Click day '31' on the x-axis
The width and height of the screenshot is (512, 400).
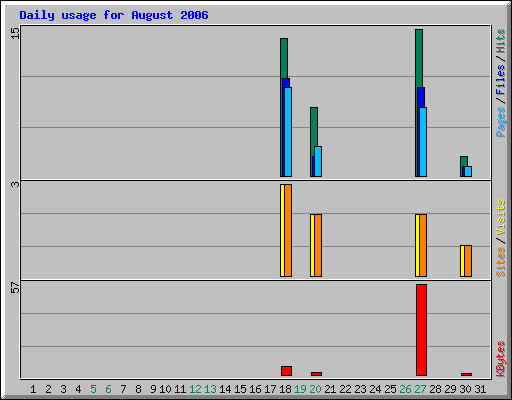coord(480,389)
